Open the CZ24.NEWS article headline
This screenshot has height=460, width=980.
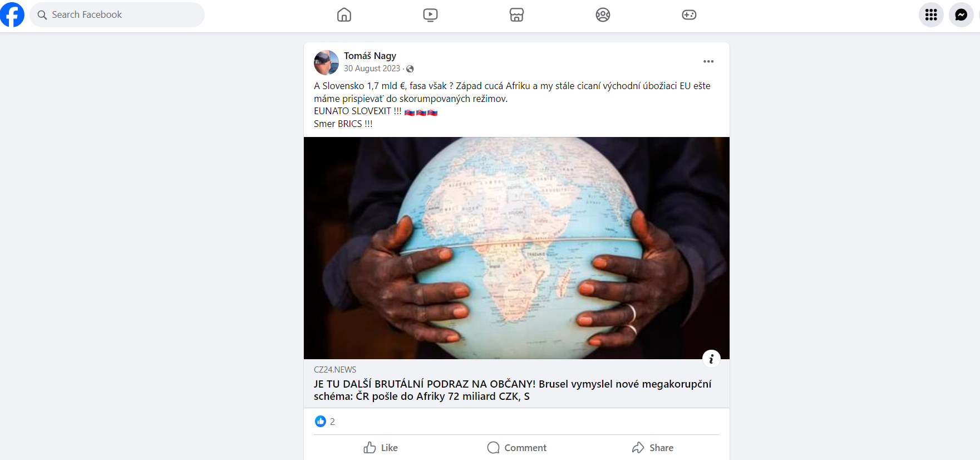(512, 390)
